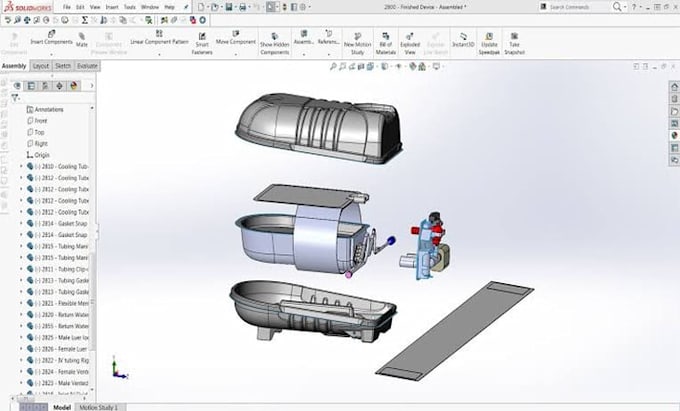
Task: Click the Print icon
Action: pyautogui.click(x=242, y=7)
